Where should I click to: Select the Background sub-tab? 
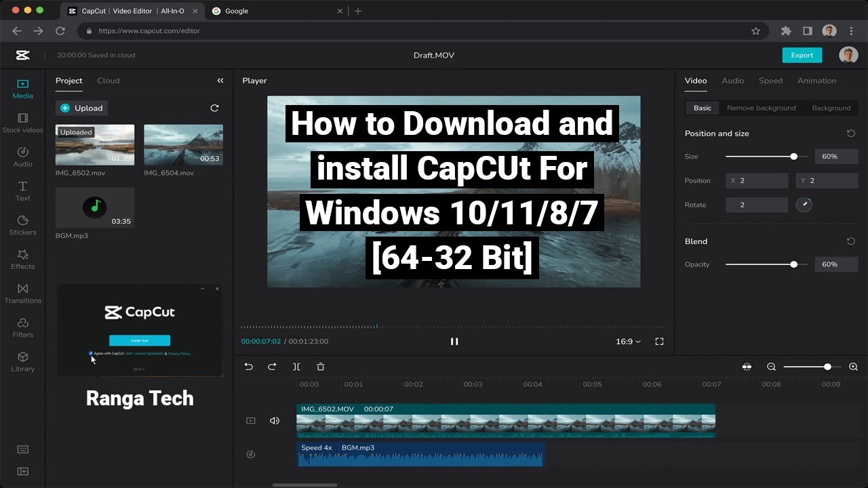pos(831,108)
